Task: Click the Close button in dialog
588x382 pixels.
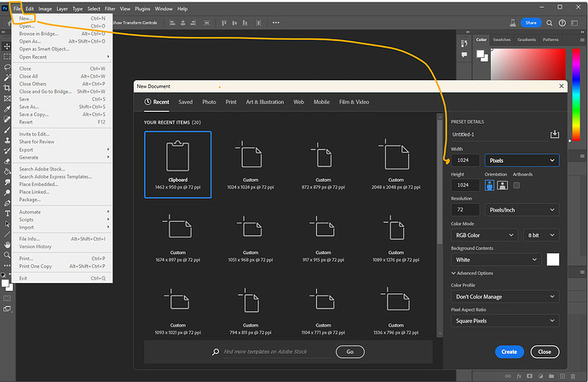Action: tap(545, 351)
